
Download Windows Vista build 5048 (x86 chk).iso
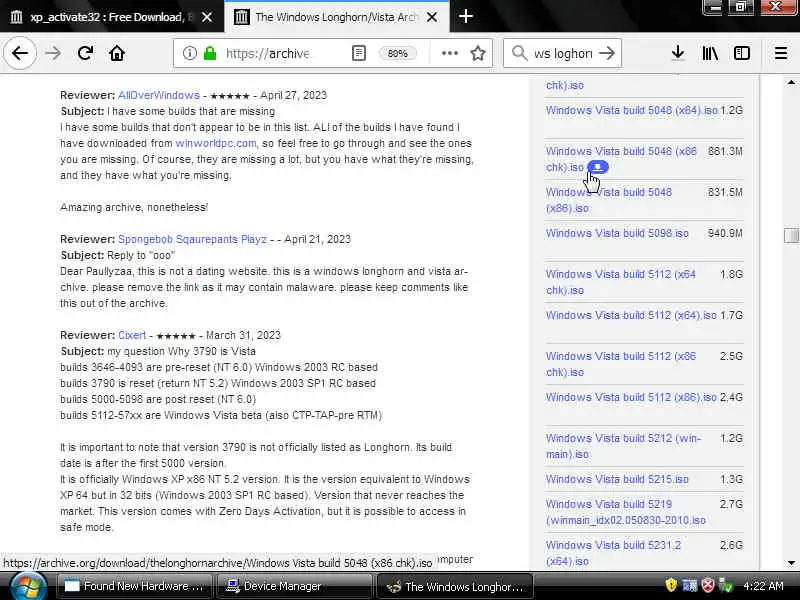tap(621, 159)
